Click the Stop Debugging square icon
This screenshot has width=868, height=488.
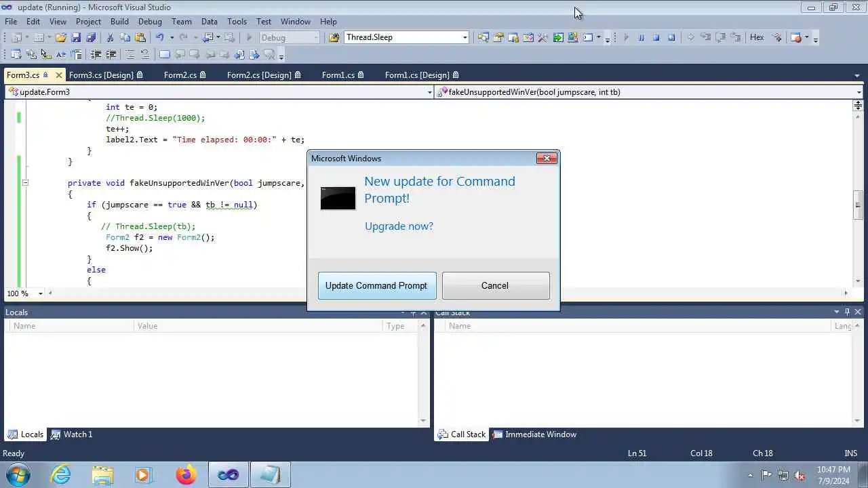(x=656, y=38)
